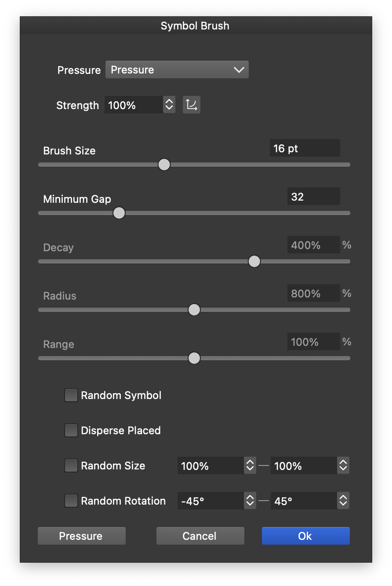Click the Minimum Gap slider handle
This screenshot has width=392, height=586.
coord(119,213)
